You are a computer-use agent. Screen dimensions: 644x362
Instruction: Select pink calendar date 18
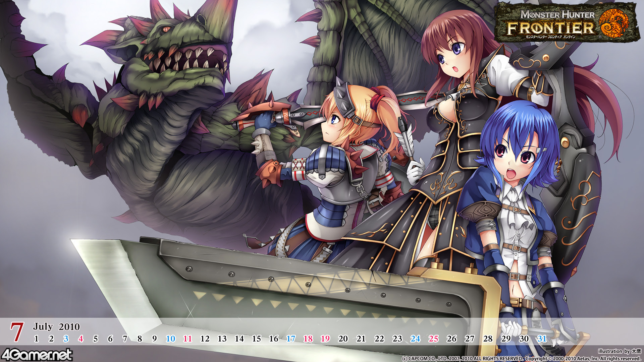coord(308,339)
